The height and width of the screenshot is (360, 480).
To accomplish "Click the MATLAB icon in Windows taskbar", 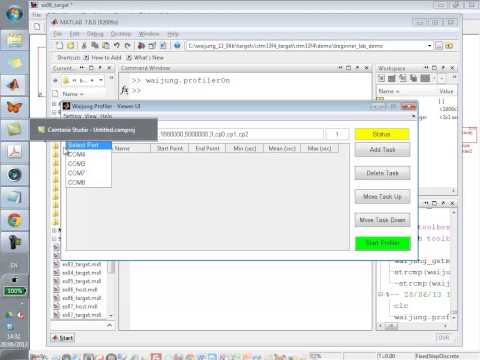I will coord(14,85).
